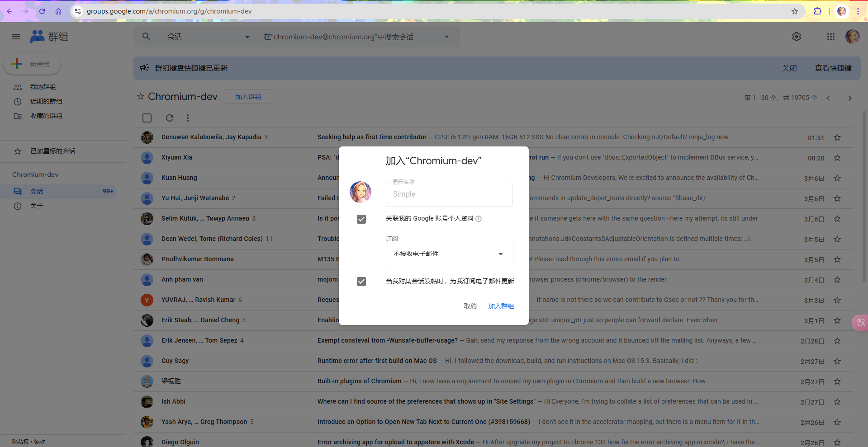View site information icon in address bar
868x447 pixels.
[78, 11]
